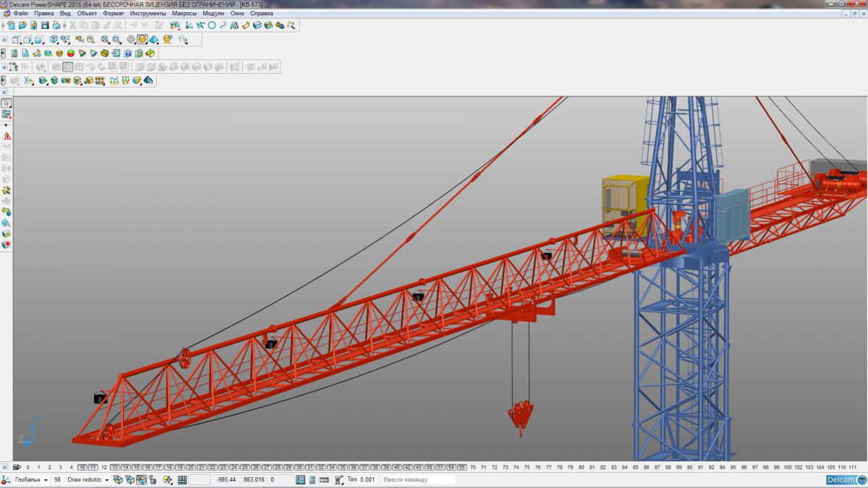Screen dimensions: 868x488
Task: Save the model using the floppy disk icon
Action: [45, 25]
